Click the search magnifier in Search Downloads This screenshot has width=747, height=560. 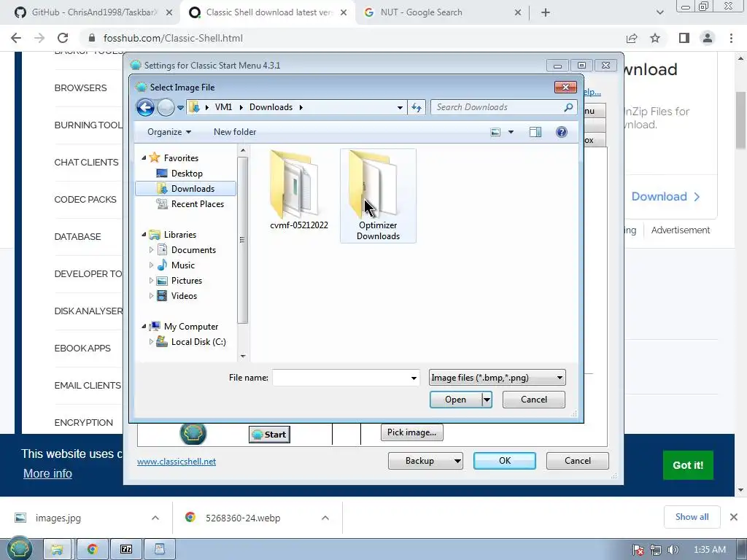pyautogui.click(x=568, y=108)
